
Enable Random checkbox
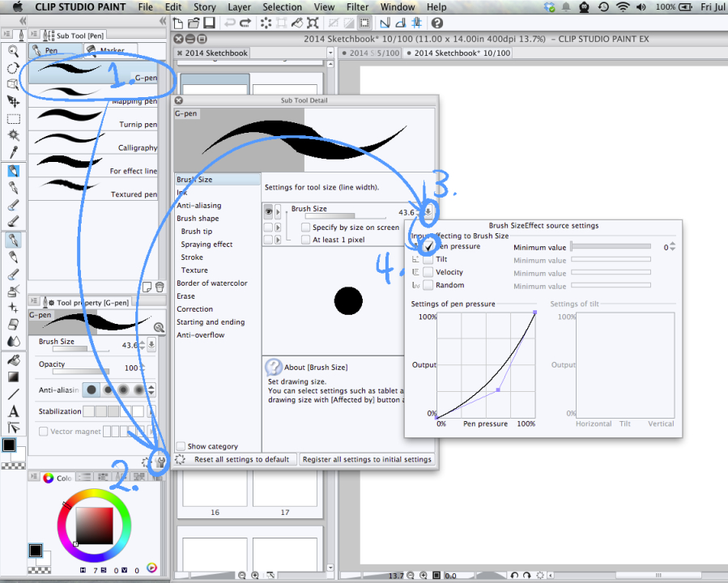coord(428,285)
